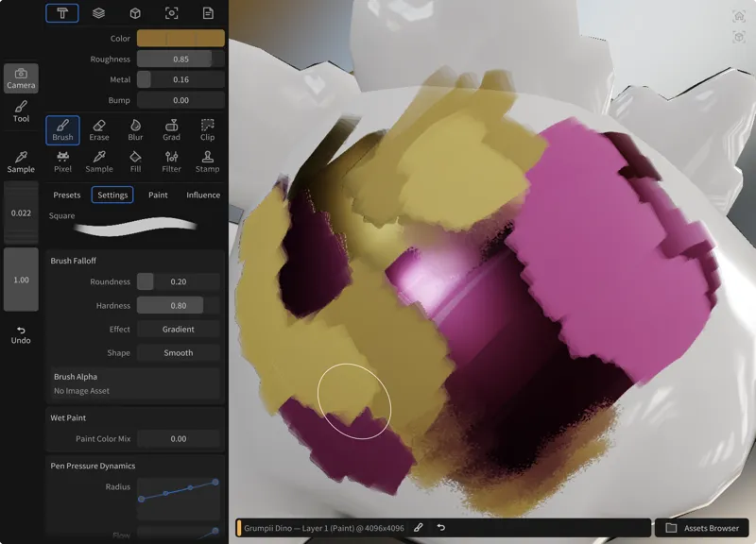
Task: Open the Effect dropdown showing Gradient
Action: [178, 330]
